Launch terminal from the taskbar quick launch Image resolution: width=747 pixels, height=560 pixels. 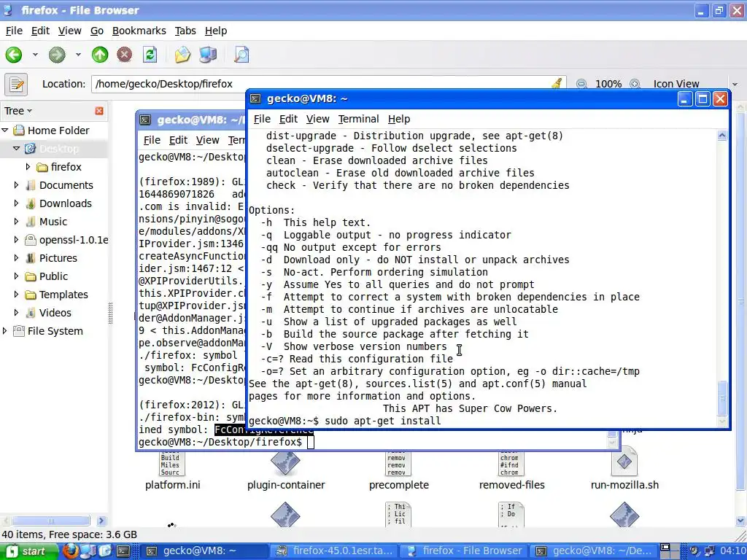(123, 551)
